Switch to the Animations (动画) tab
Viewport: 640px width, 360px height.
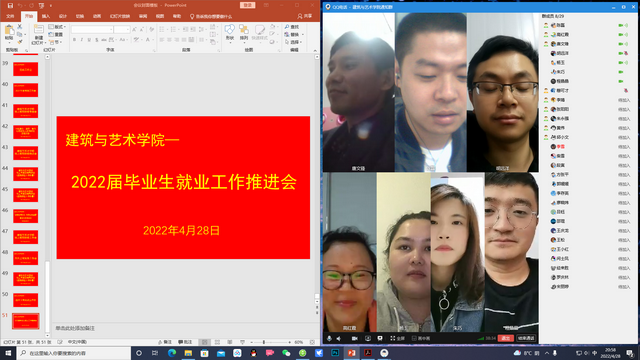pyautogui.click(x=97, y=16)
